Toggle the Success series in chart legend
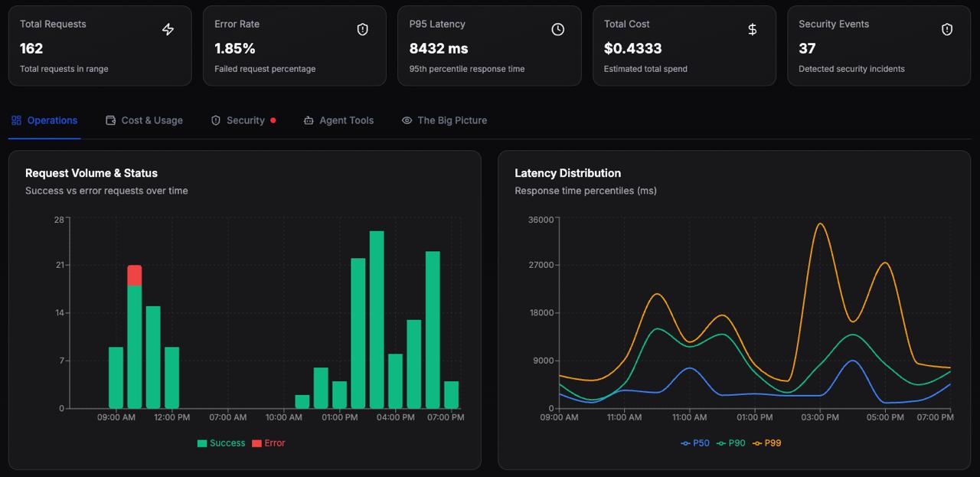The image size is (980, 477). [221, 443]
